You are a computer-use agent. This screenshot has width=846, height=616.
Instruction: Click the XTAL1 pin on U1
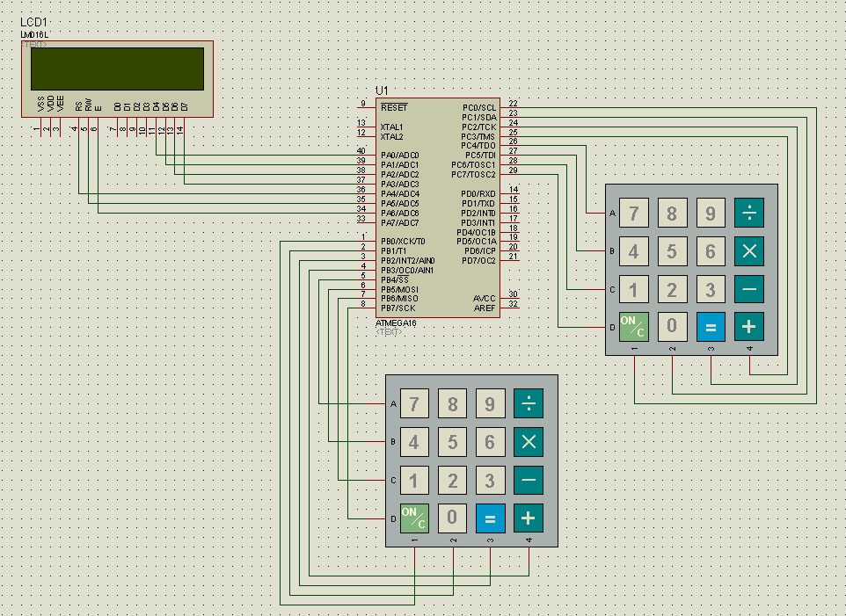pyautogui.click(x=391, y=127)
